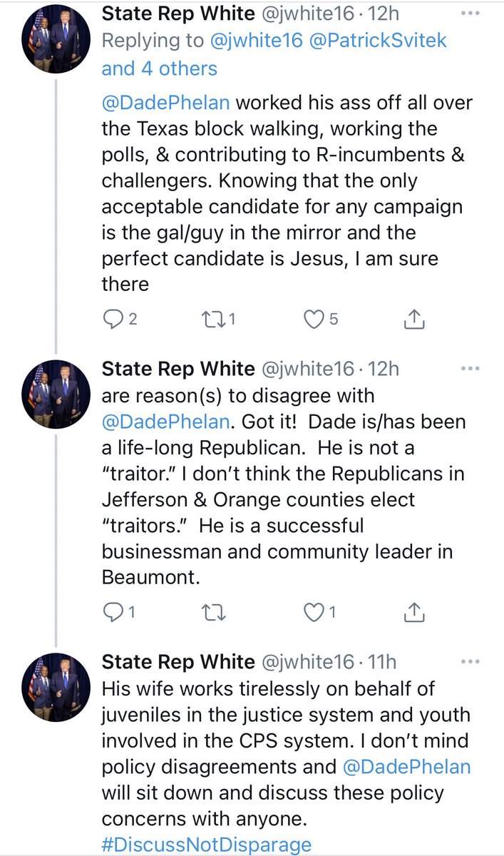Reply to the first tweet about block walking

(114, 320)
